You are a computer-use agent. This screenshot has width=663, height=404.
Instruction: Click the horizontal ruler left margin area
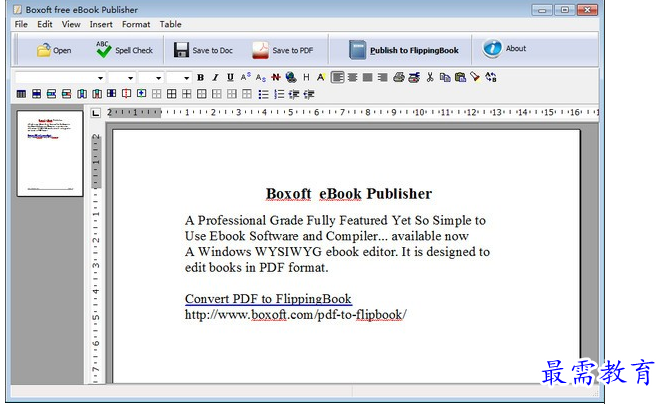(134, 113)
